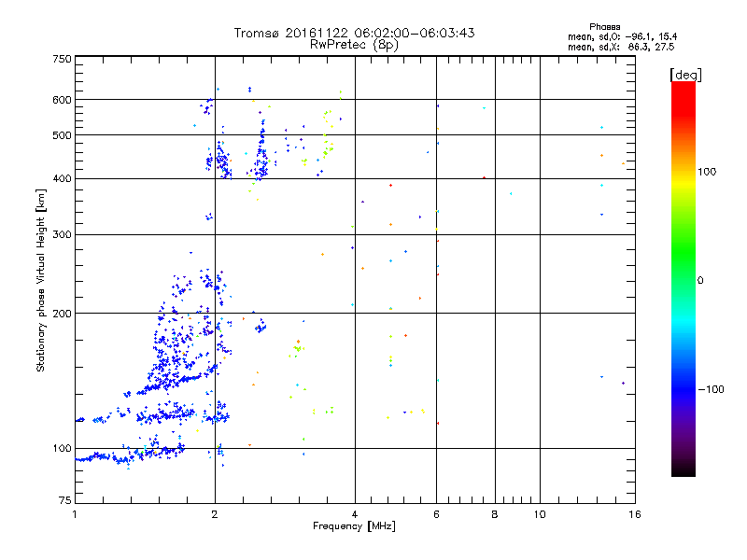747x560 pixels.
Task: Click the 'Stationary phase Virtual Height [km]' axis label
Action: pyautogui.click(x=41, y=280)
